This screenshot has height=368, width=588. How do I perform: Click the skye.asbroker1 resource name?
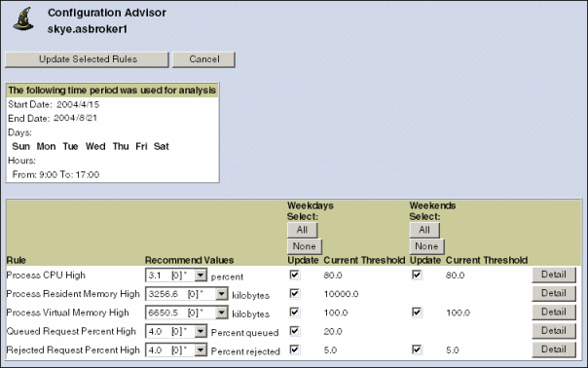click(88, 29)
